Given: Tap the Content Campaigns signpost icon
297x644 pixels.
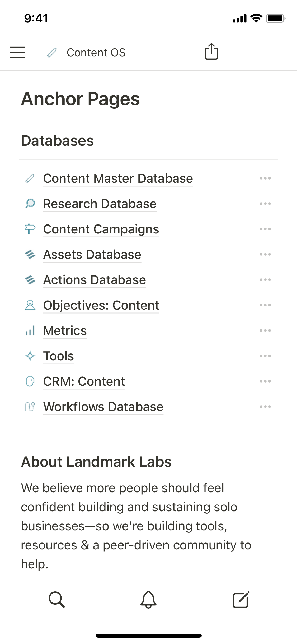Looking at the screenshot, I should [x=30, y=229].
